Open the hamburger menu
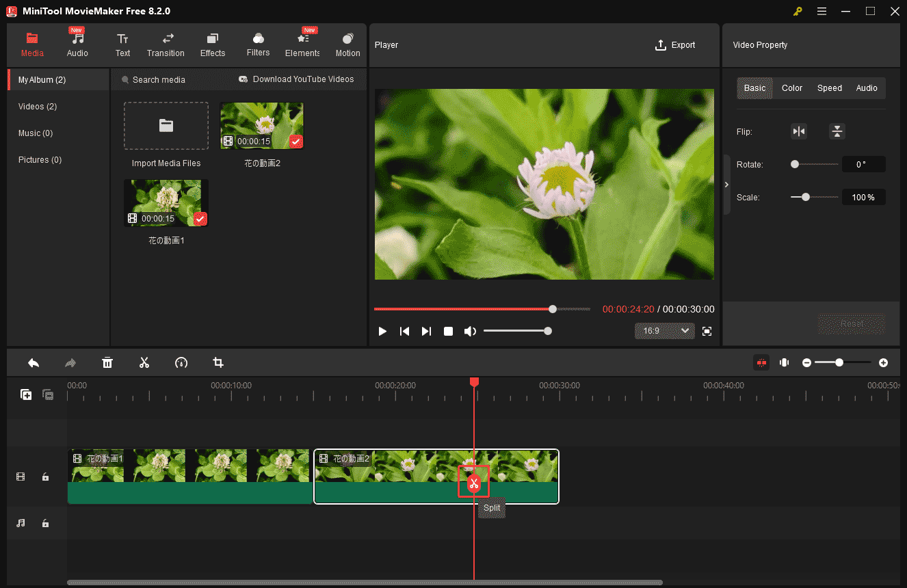This screenshot has width=907, height=588. click(x=821, y=11)
